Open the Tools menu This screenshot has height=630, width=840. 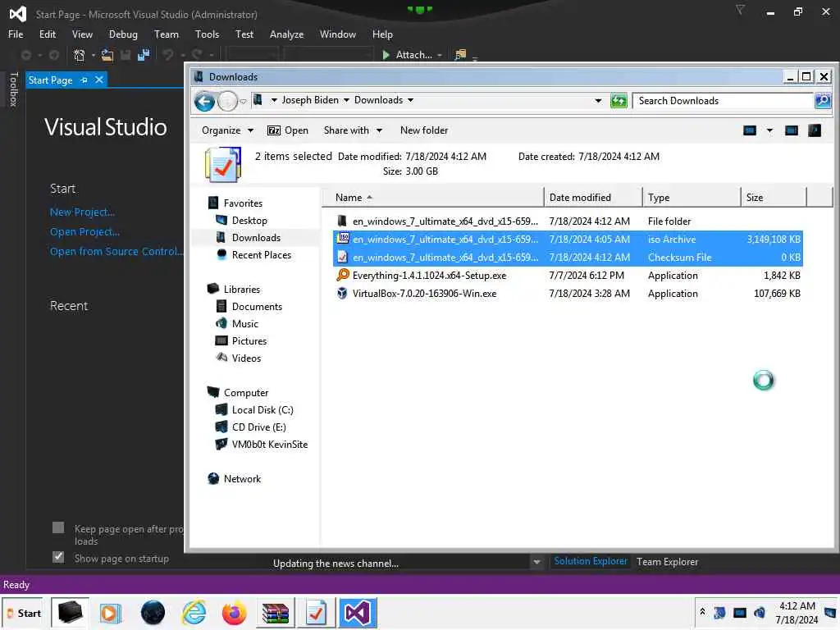click(207, 34)
